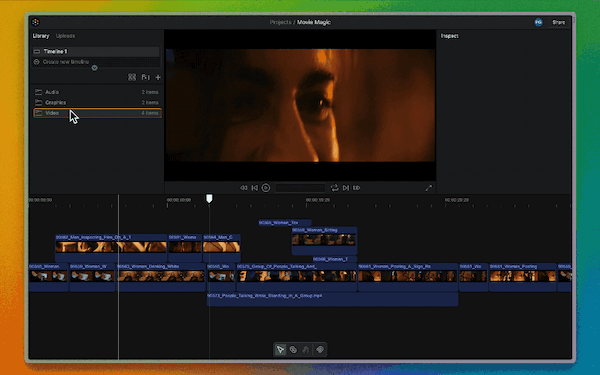Click the chevron handle below the timeline list
The height and width of the screenshot is (375, 600).
(x=95, y=68)
